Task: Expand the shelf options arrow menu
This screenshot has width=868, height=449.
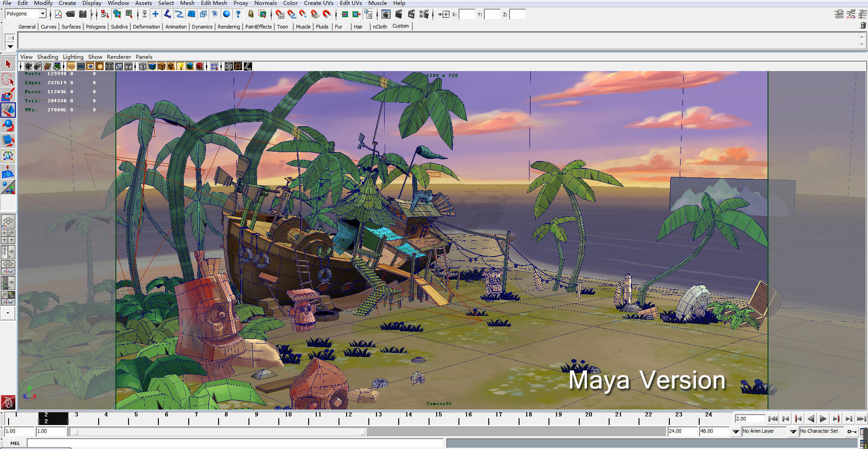Action: point(10,46)
